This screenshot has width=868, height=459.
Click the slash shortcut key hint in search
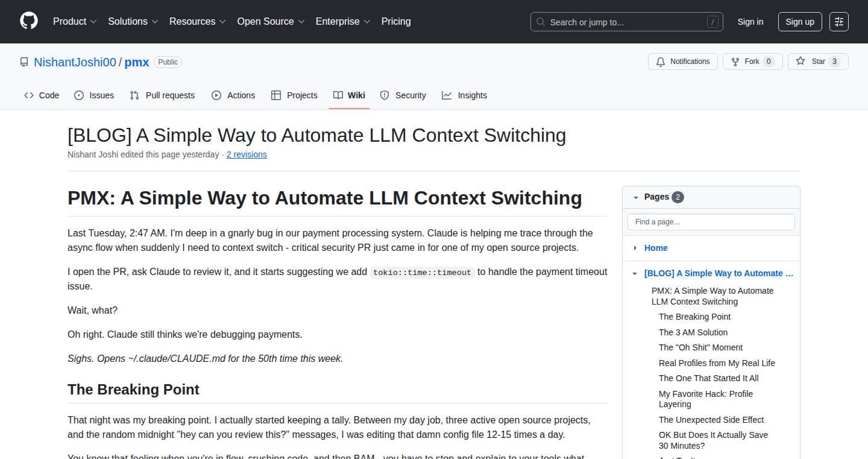pyautogui.click(x=712, y=22)
